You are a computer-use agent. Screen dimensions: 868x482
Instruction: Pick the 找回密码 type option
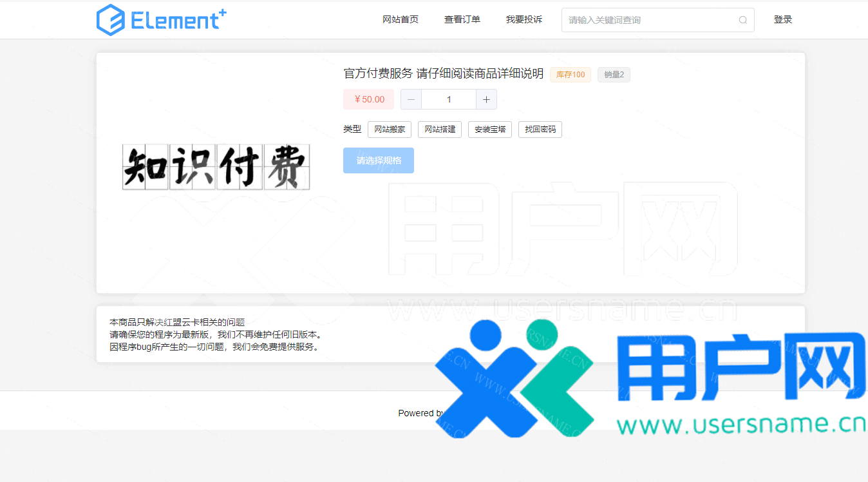[x=540, y=130]
